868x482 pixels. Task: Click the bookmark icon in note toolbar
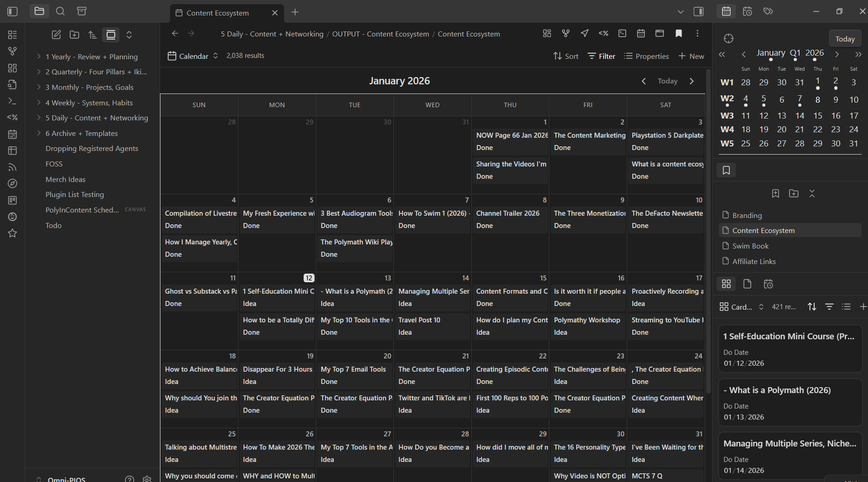tap(678, 33)
